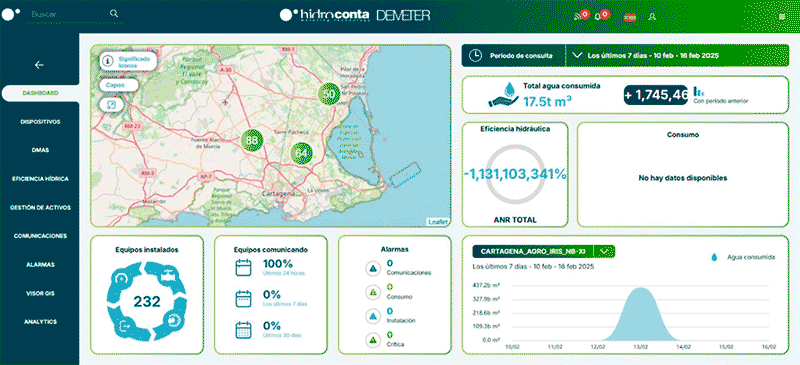
Task: Go to the ALARMAS section
Action: (40, 265)
